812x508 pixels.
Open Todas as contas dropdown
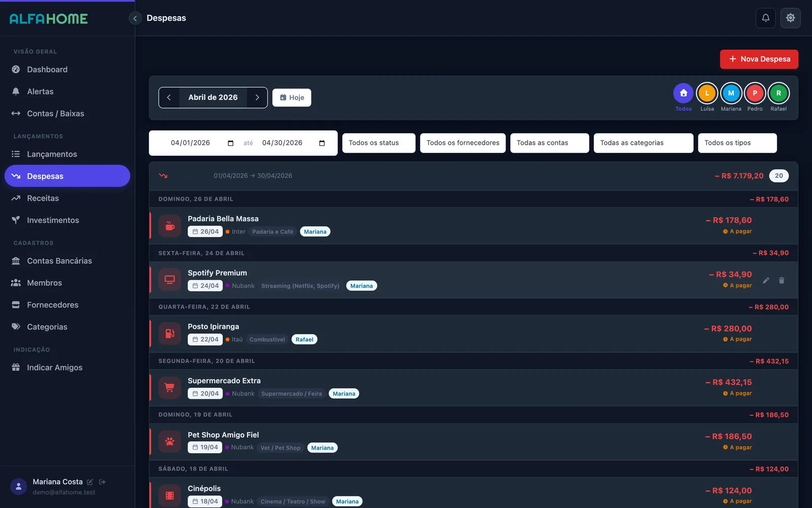click(x=550, y=143)
